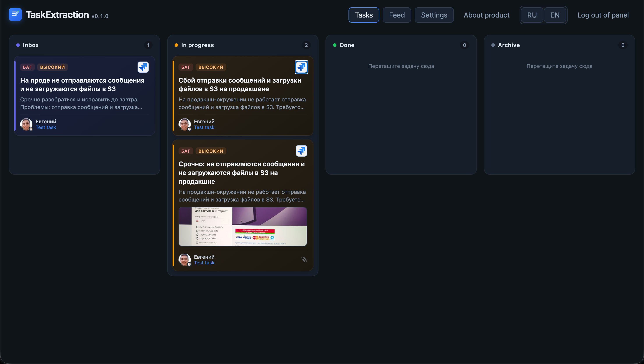Click the TaskExtraction logo icon
The image size is (644, 364).
15,14
